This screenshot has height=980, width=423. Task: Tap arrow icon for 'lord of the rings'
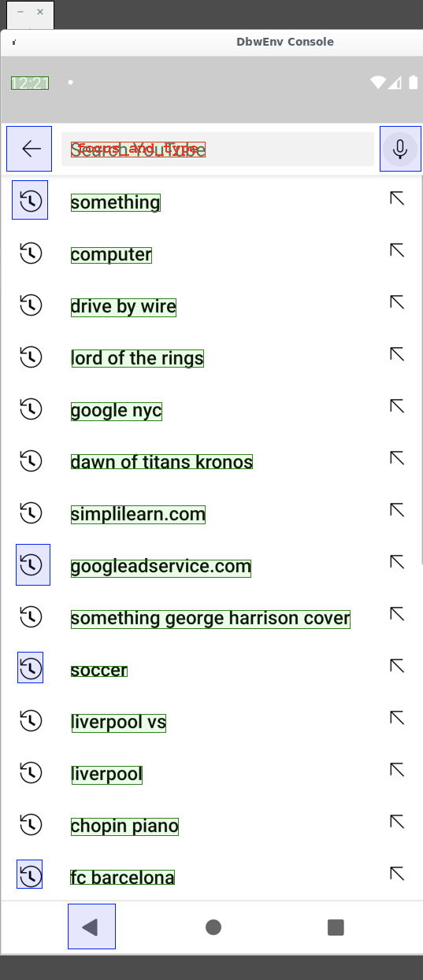point(397,354)
